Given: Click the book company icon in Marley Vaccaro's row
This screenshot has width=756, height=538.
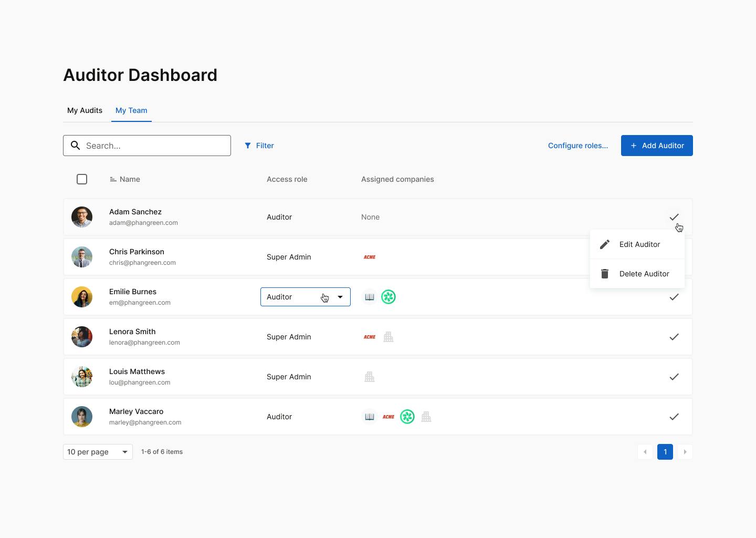Looking at the screenshot, I should pyautogui.click(x=370, y=417).
